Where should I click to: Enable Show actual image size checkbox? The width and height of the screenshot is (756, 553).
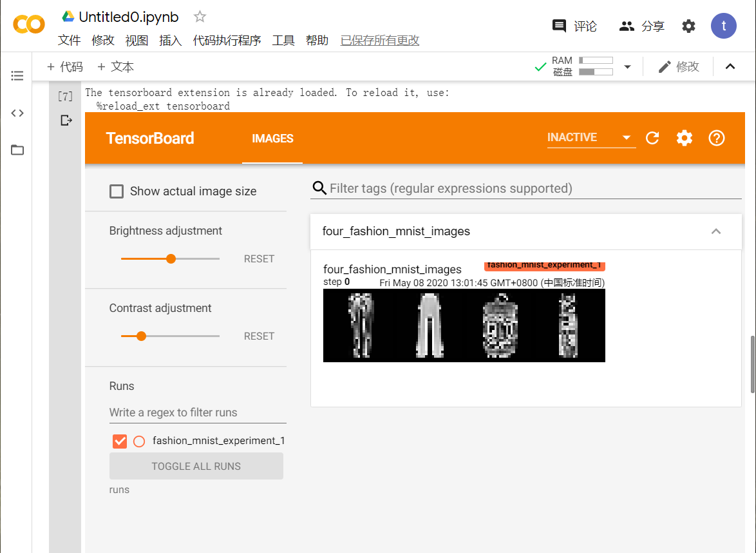click(x=116, y=191)
